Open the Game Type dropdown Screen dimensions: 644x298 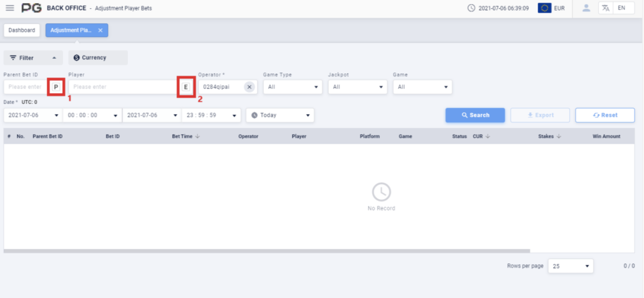292,87
